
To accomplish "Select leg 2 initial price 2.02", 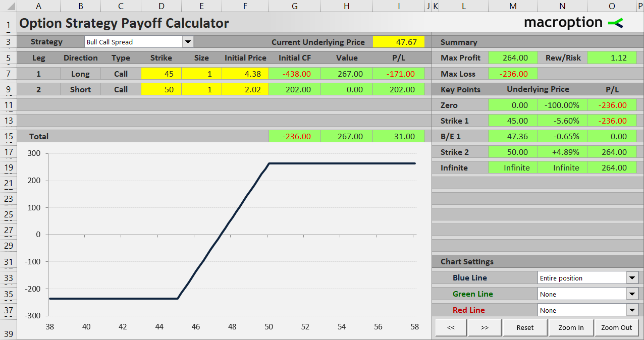I will point(245,89).
